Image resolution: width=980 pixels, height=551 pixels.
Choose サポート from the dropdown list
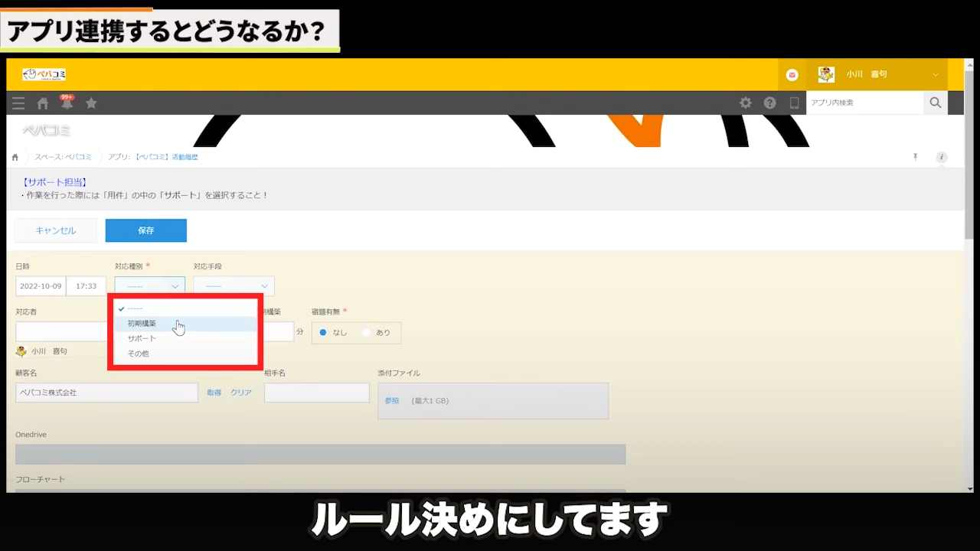[142, 338]
